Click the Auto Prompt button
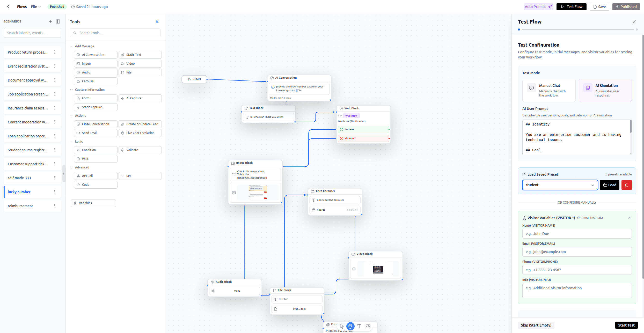Image resolution: width=644 pixels, height=333 pixels. click(x=538, y=7)
